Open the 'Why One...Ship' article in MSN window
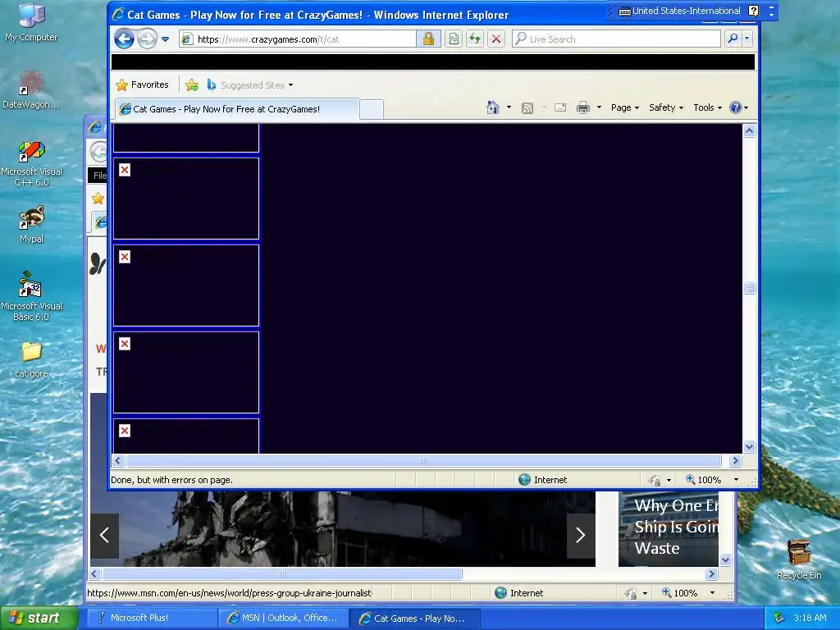840x630 pixels. [x=669, y=527]
